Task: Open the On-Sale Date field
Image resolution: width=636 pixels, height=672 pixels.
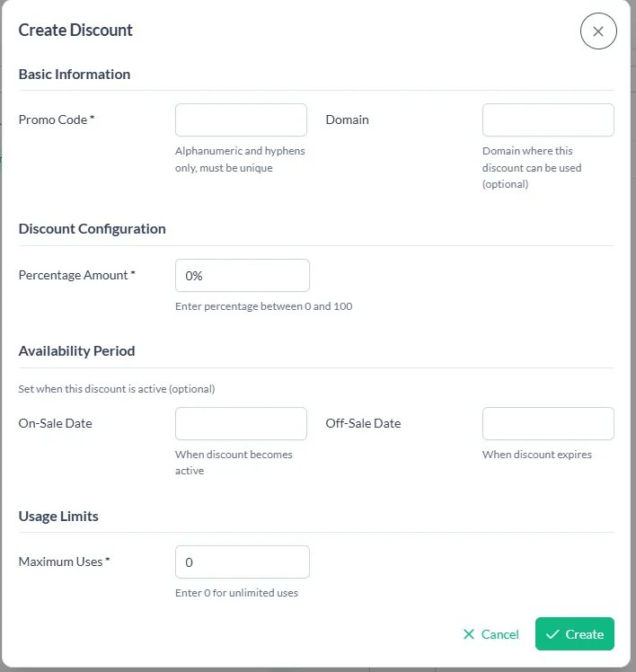Action: 241,423
